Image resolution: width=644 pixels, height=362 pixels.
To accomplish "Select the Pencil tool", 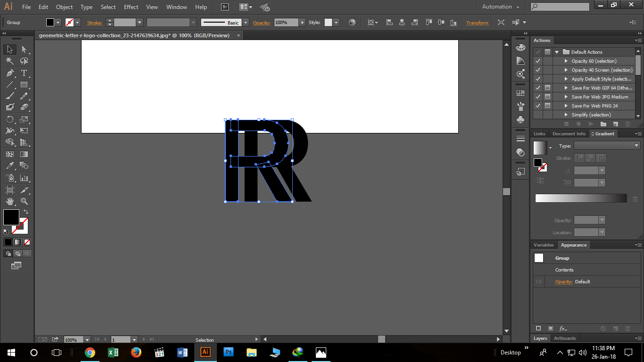I will tap(24, 96).
